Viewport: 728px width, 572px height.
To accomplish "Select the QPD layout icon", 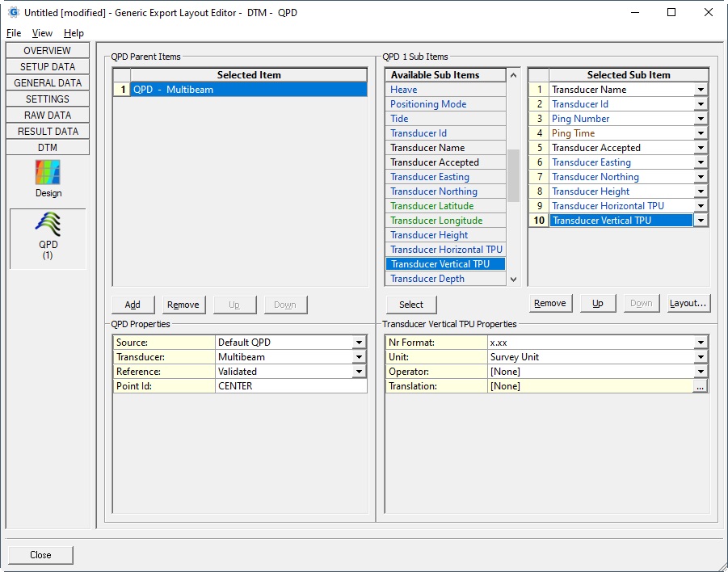I will 48,226.
